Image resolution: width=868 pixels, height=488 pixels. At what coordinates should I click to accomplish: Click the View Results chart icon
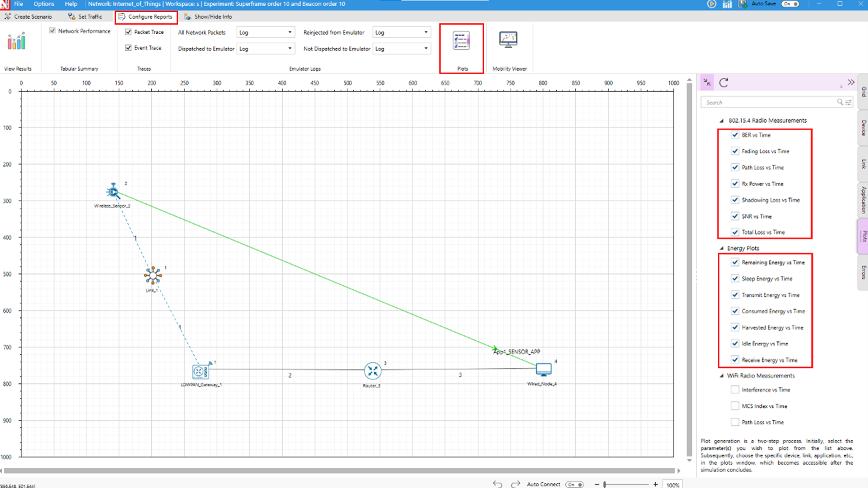coord(17,42)
